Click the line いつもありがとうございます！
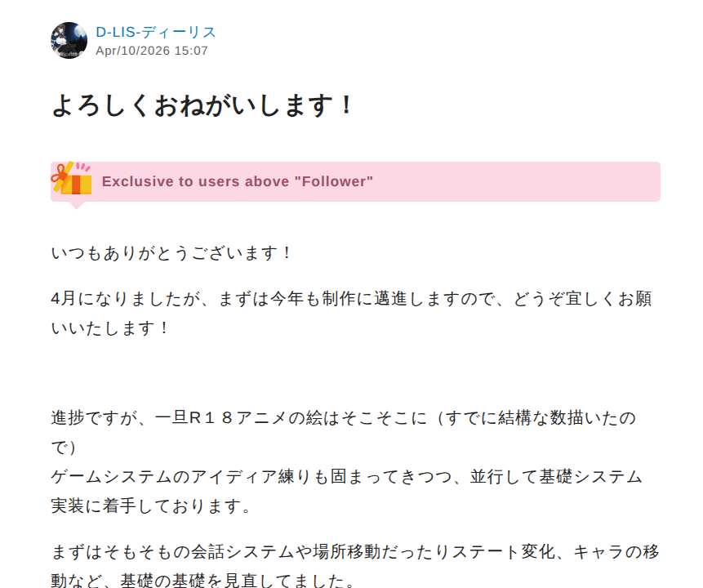703x588 pixels. pyautogui.click(x=171, y=253)
